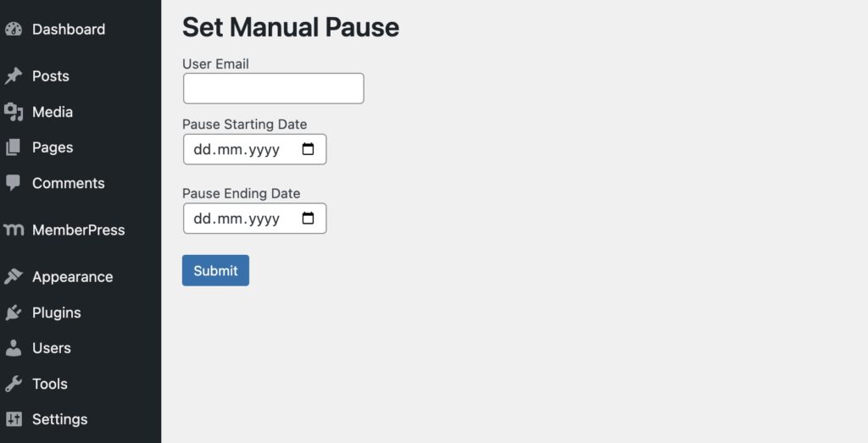This screenshot has height=443, width=868.
Task: Open the Pause Ending Date calendar picker
Action: 309,219
